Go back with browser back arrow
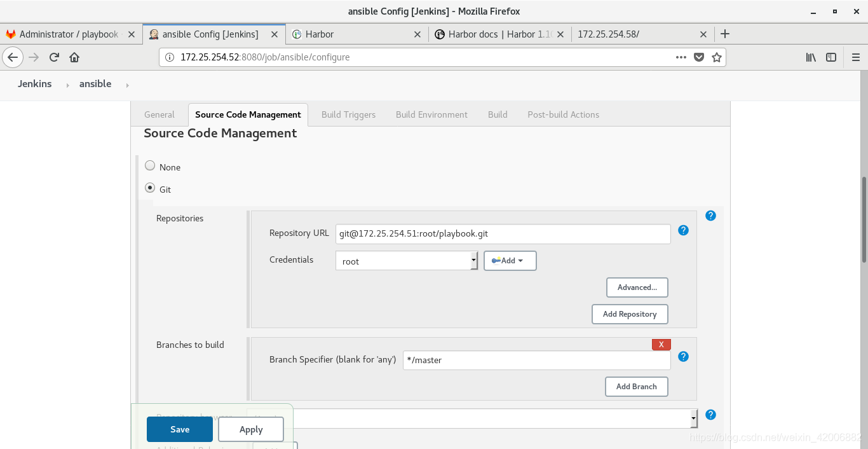 (13, 57)
